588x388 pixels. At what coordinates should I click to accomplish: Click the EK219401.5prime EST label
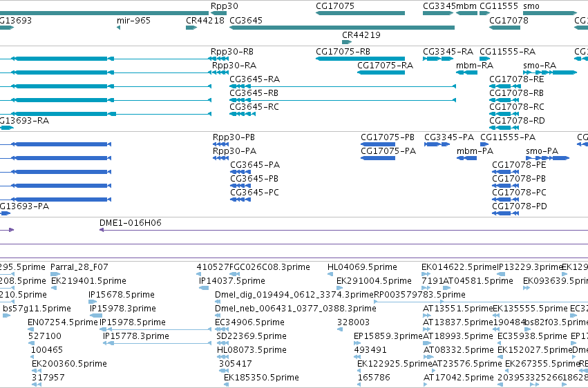88,281
